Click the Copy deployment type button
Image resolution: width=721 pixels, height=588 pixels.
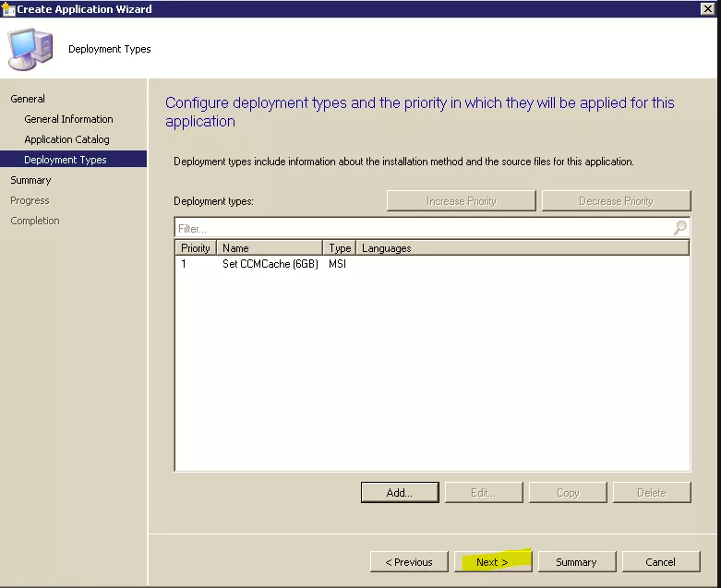click(x=568, y=492)
